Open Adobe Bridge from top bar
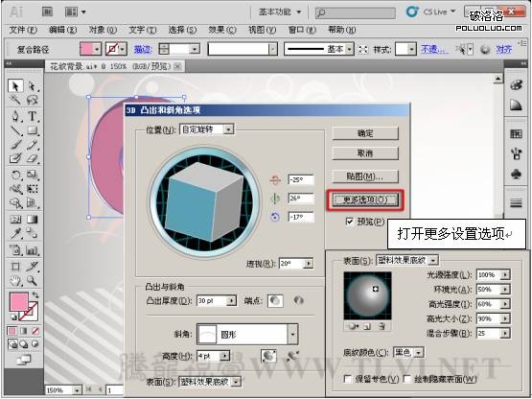The image size is (532, 399). pyautogui.click(x=47, y=12)
